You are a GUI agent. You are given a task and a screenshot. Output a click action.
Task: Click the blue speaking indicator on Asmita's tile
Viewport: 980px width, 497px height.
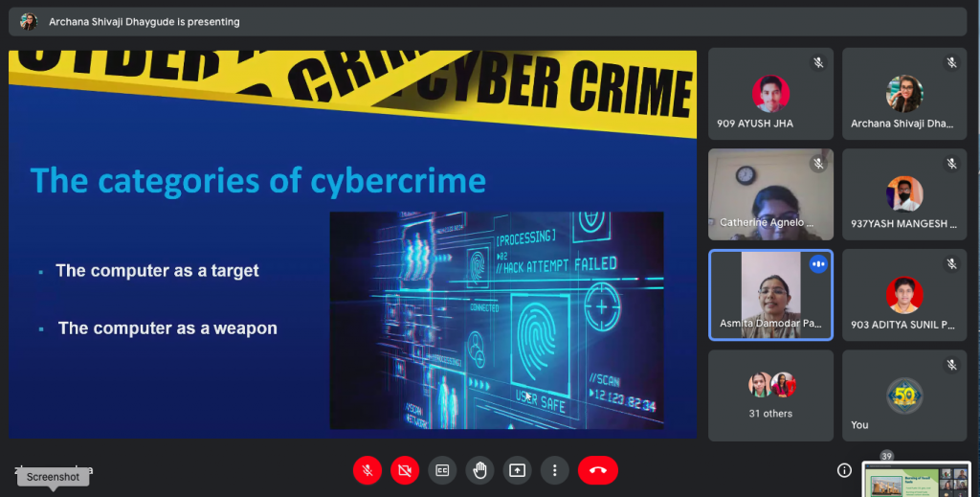pyautogui.click(x=817, y=264)
